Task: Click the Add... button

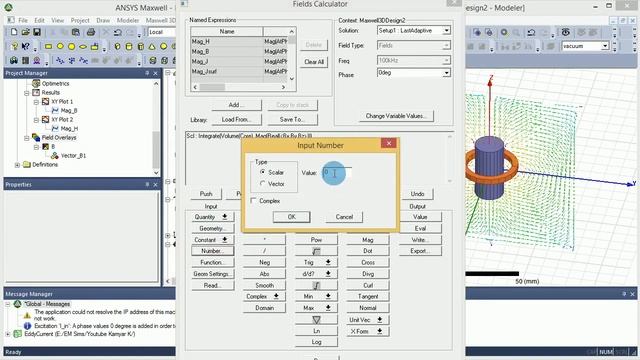Action: point(236,105)
